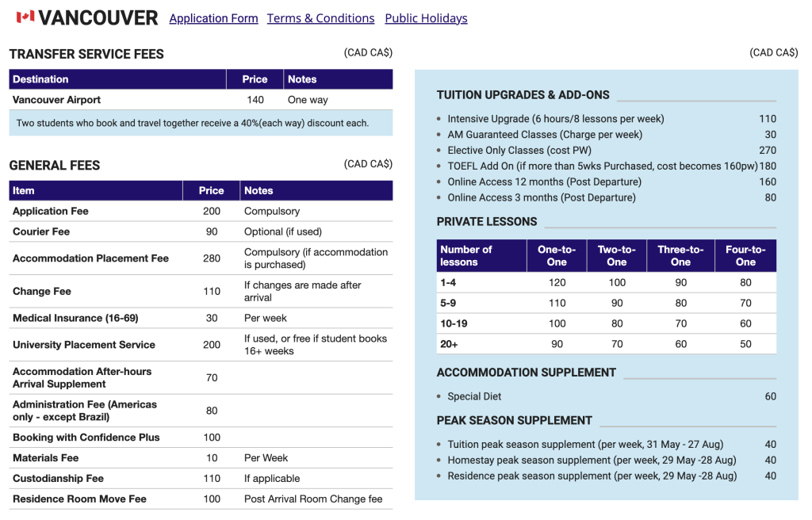812x520 pixels.
Task: Click the Change Fee row label
Action: (x=41, y=291)
